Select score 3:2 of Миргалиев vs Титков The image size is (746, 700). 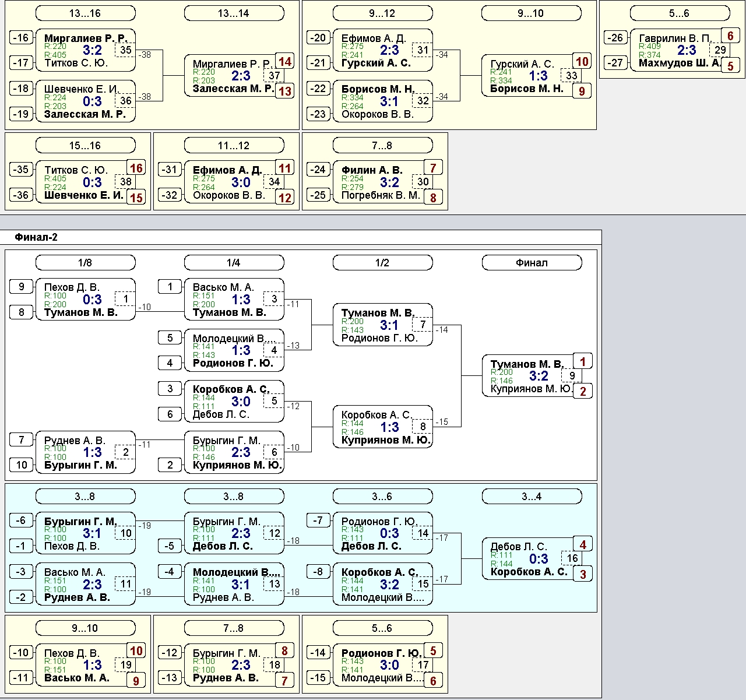click(x=92, y=50)
